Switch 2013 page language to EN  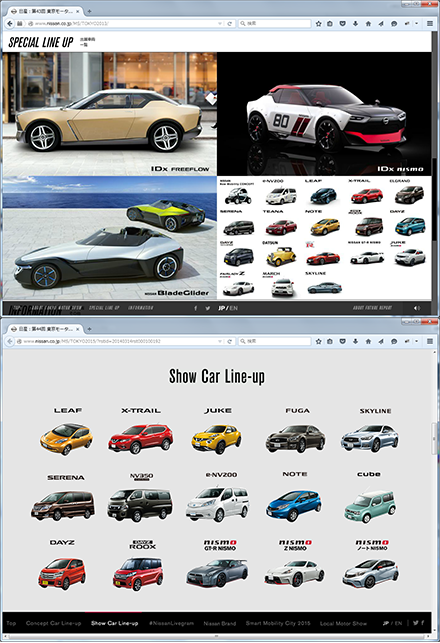coord(234,308)
